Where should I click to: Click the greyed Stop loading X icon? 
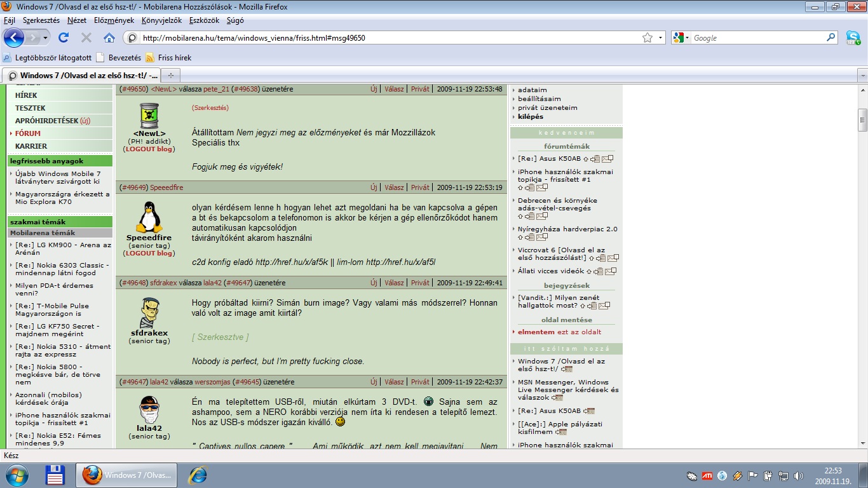tap(86, 37)
